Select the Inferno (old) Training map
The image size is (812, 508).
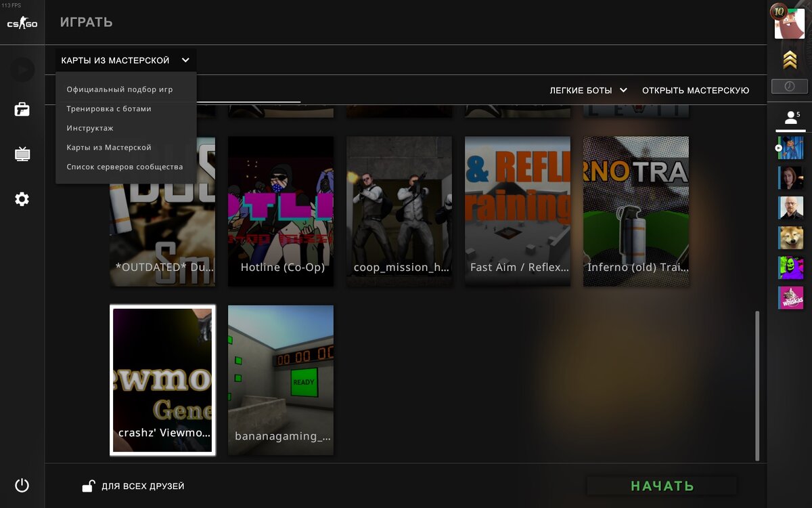click(x=636, y=211)
